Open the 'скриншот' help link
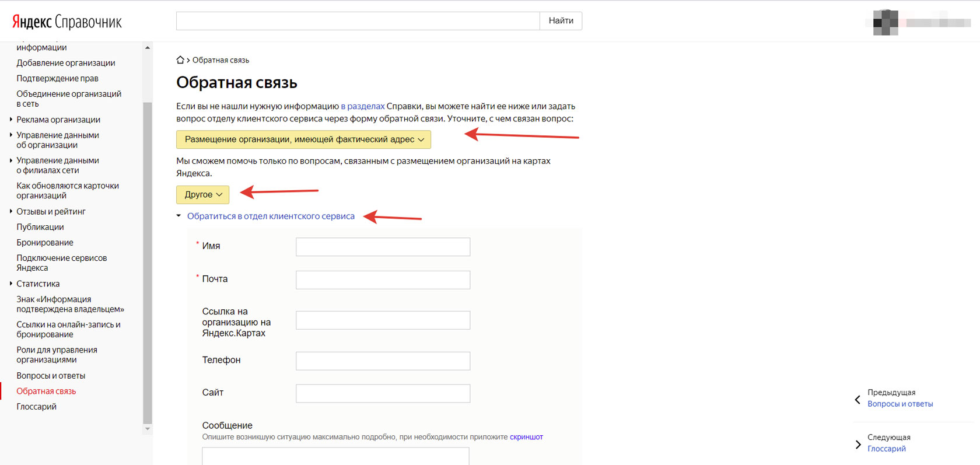This screenshot has width=980, height=465. (526, 437)
